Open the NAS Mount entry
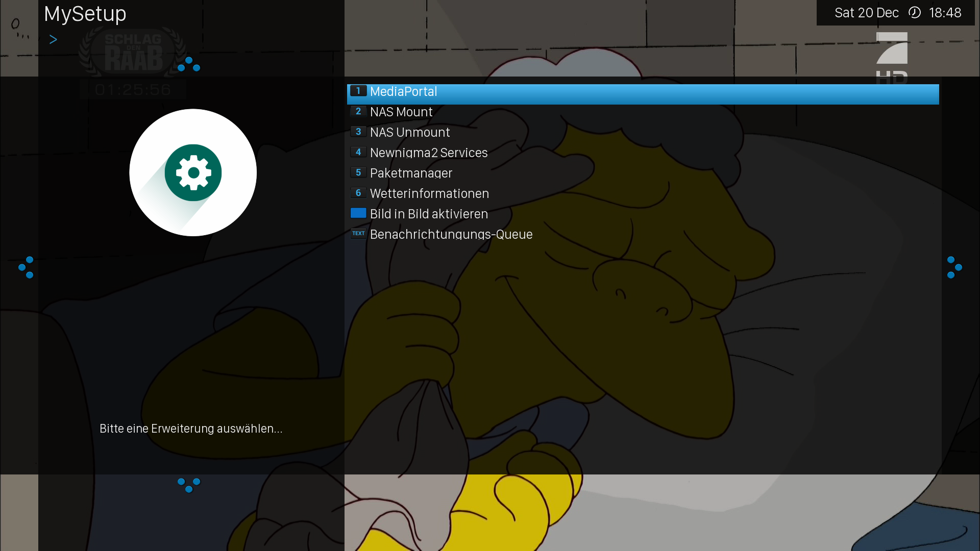Screen dimensions: 980x551 tap(401, 112)
